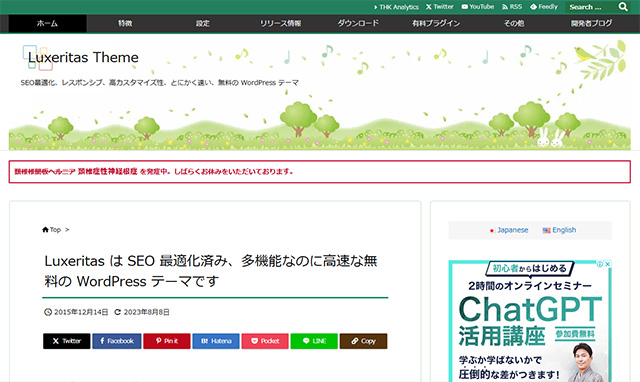Open the 開発者ブログ menu item
The width and height of the screenshot is (640, 382).
[591, 24]
